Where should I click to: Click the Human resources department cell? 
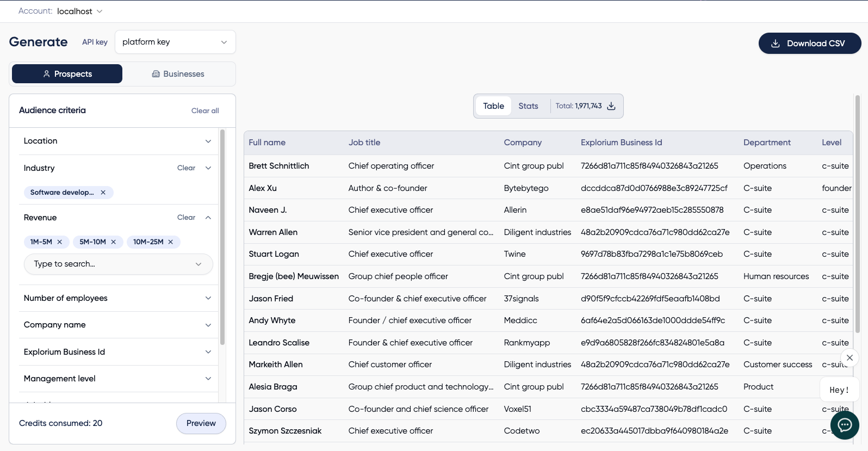pos(776,276)
